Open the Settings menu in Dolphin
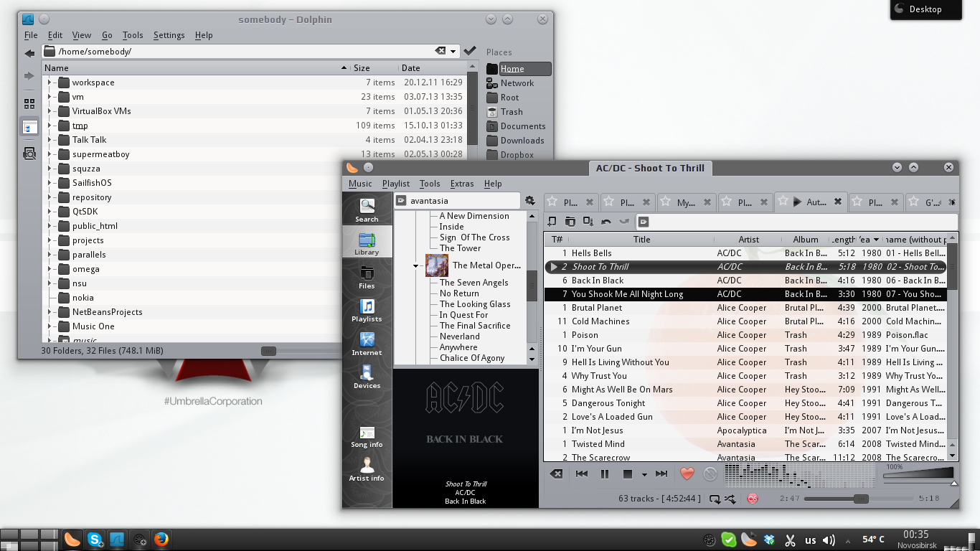This screenshot has width=980, height=551. pos(169,35)
